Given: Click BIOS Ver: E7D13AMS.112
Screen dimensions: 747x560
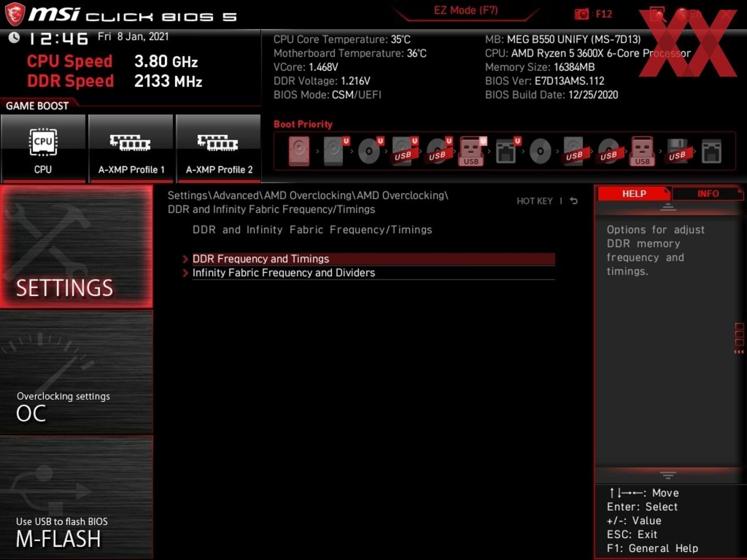Looking at the screenshot, I should [x=544, y=81].
